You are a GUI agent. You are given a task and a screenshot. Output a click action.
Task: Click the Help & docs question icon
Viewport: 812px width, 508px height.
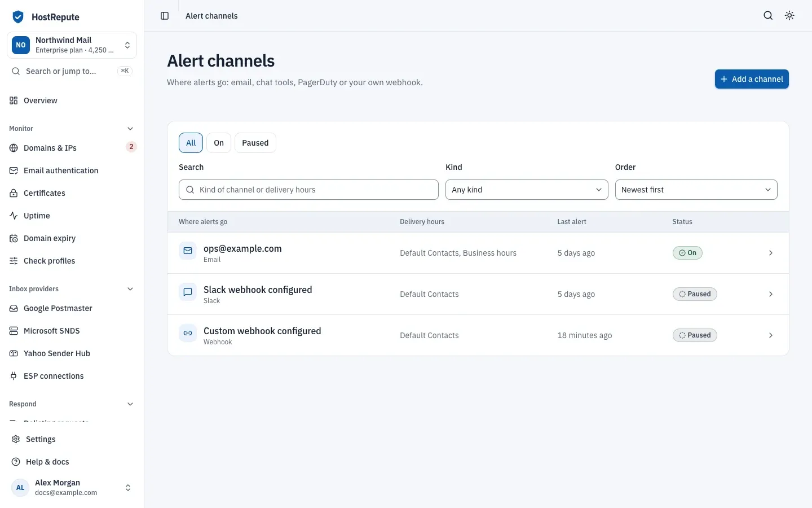pos(16,462)
